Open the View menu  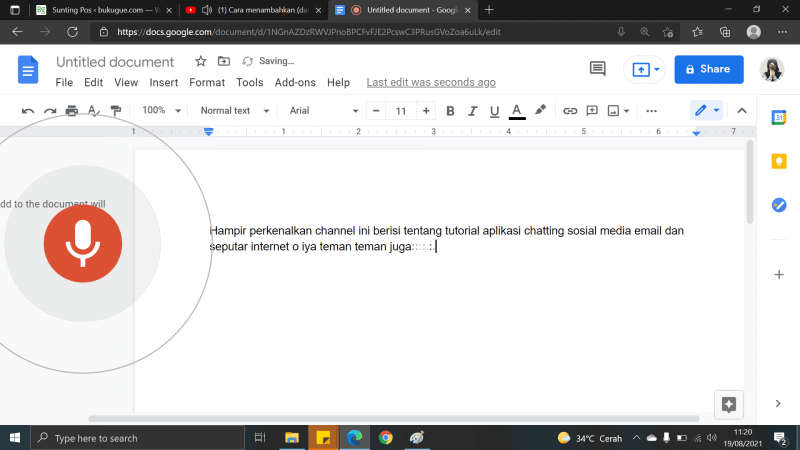coord(126,83)
